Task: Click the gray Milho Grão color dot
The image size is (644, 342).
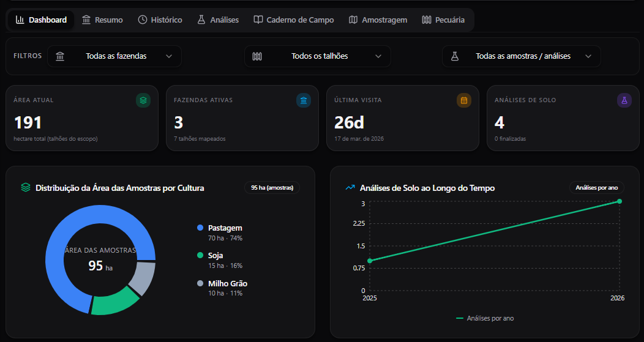Action: pos(200,283)
